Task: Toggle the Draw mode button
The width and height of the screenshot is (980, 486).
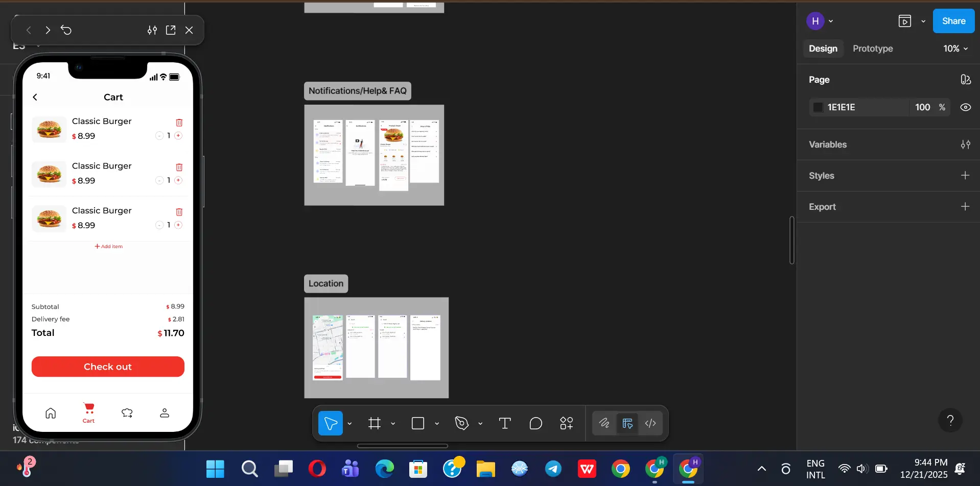Action: coord(604,423)
